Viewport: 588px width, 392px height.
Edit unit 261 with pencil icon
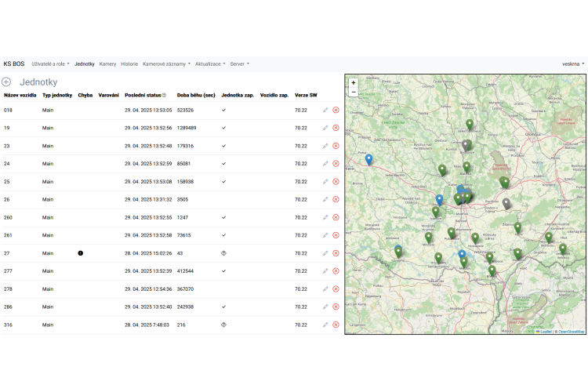325,235
